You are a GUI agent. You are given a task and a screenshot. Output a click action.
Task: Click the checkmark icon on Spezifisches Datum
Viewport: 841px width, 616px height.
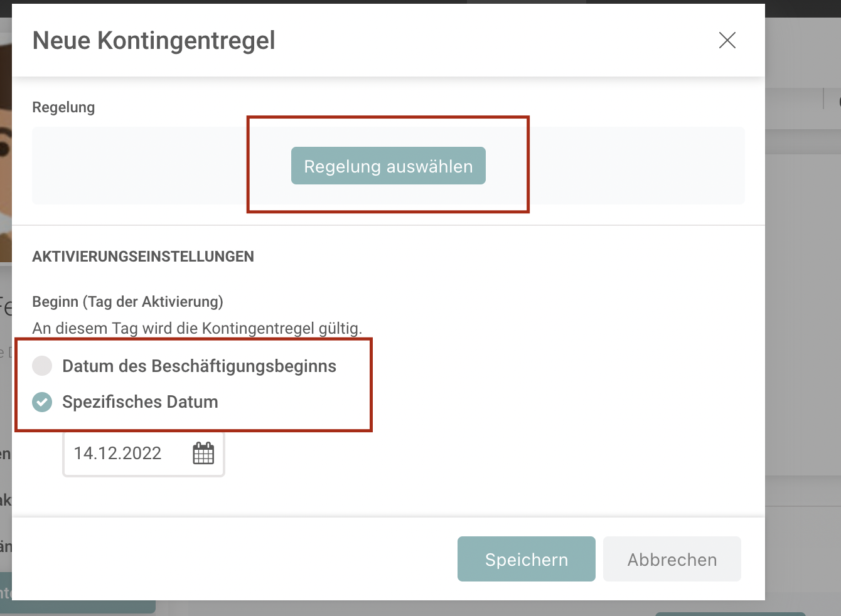click(41, 402)
